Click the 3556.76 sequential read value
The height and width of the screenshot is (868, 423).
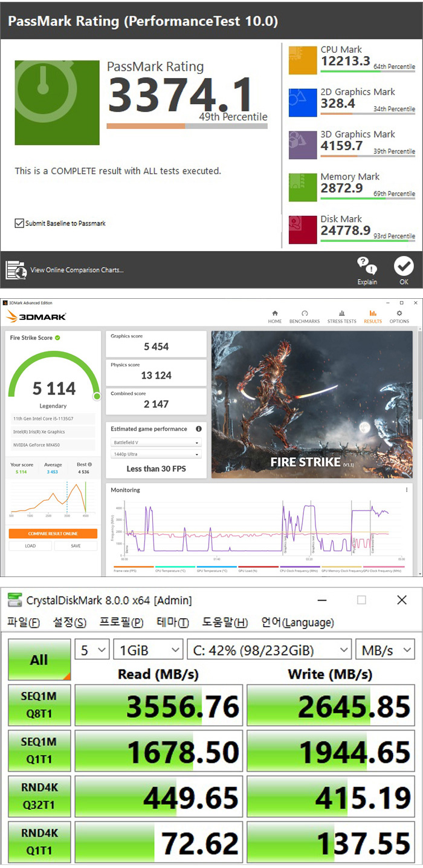click(158, 705)
